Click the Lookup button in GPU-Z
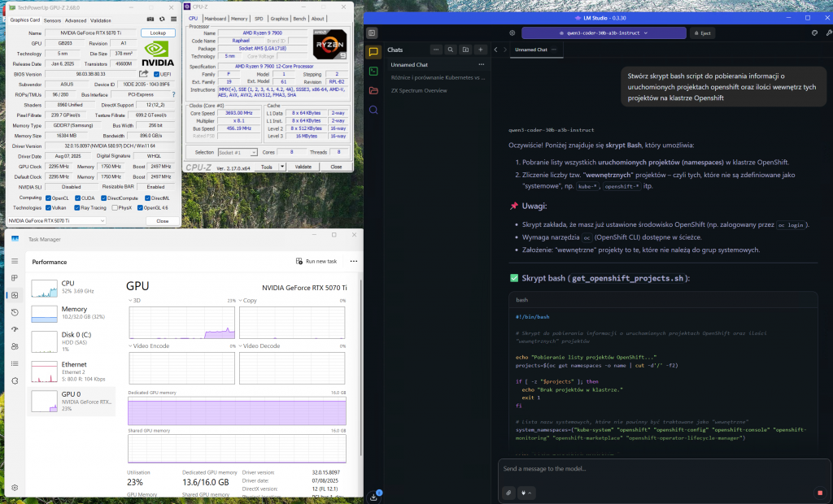 coord(158,33)
